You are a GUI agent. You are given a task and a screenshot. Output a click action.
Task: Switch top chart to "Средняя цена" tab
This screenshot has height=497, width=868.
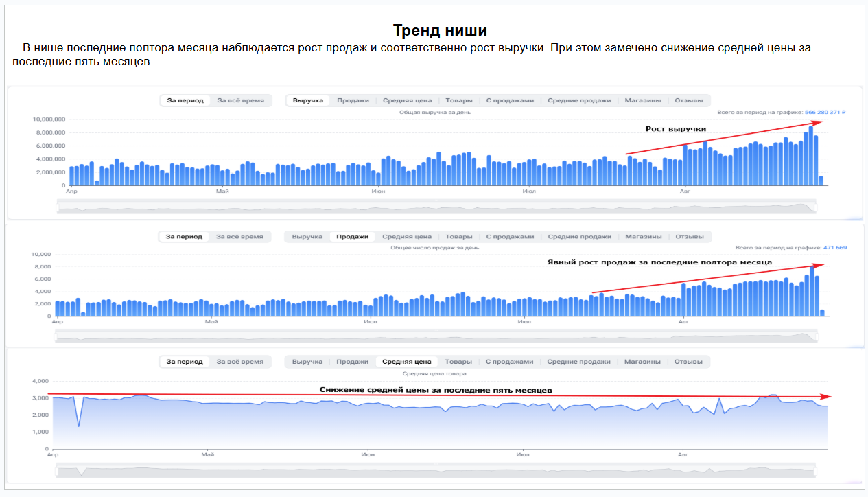407,100
